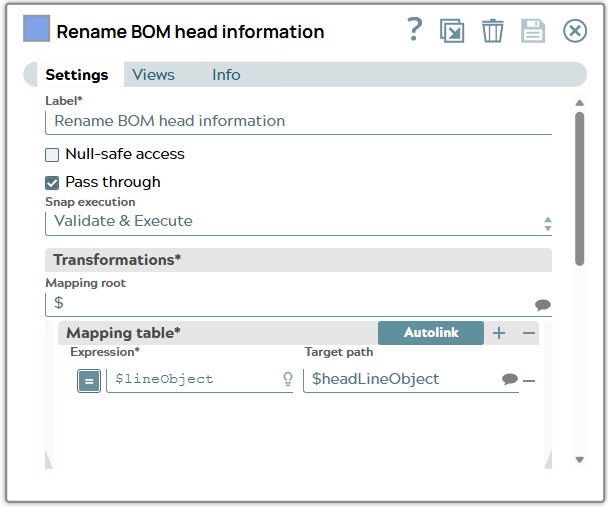Click the save disk icon
Screen dimensions: 608x507
click(533, 31)
